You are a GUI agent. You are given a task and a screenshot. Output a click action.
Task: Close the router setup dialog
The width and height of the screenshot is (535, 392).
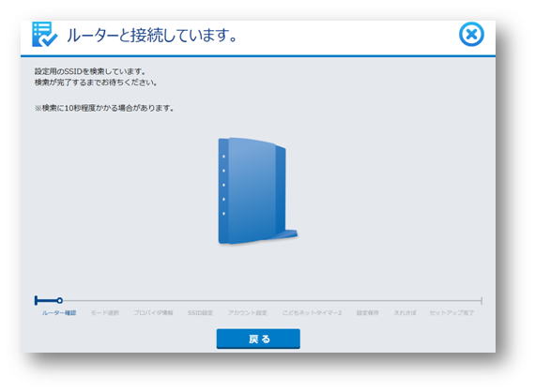click(471, 34)
